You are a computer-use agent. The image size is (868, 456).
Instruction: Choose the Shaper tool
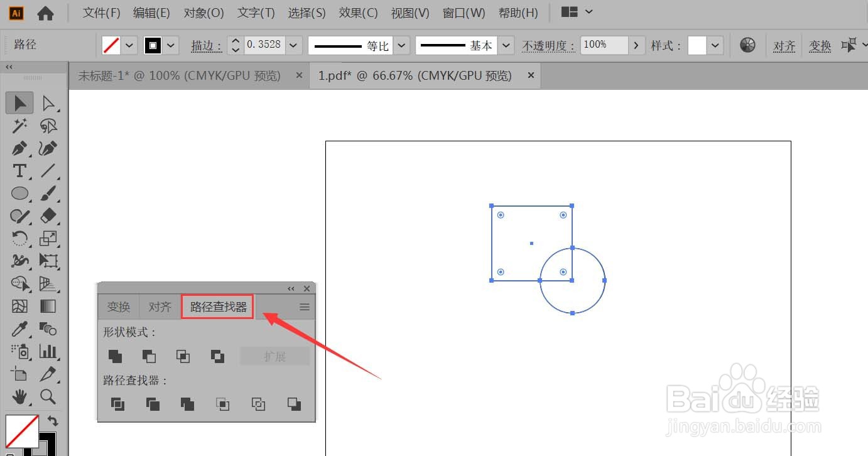(x=20, y=216)
